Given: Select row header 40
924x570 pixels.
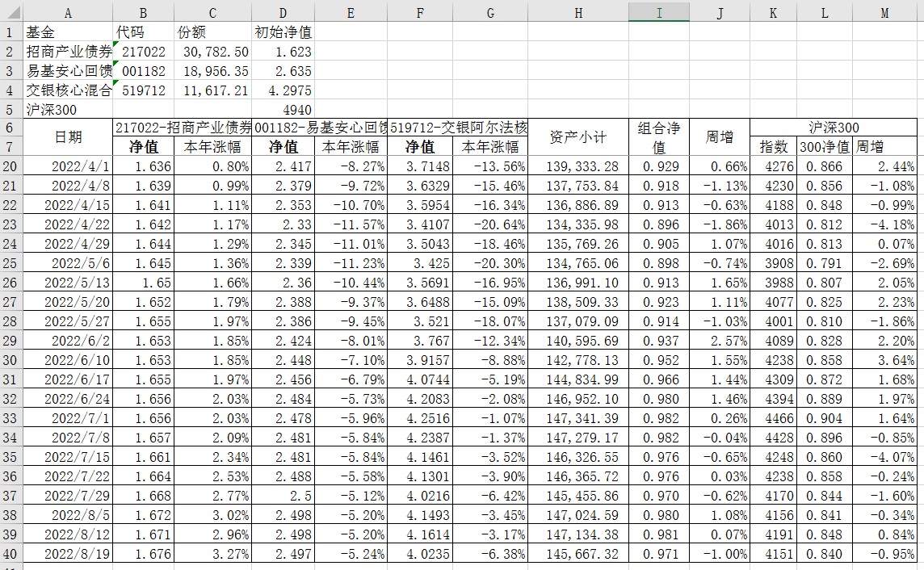Looking at the screenshot, I should coord(10,554).
